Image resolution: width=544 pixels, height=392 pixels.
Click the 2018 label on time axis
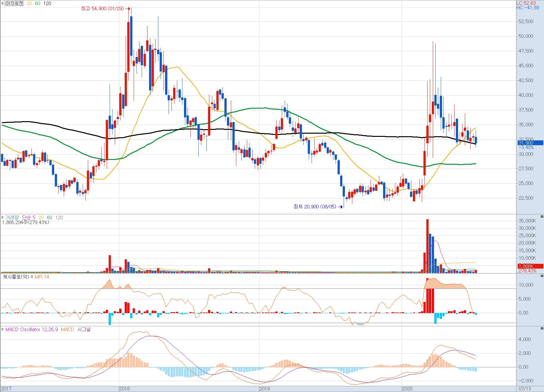pos(124,389)
